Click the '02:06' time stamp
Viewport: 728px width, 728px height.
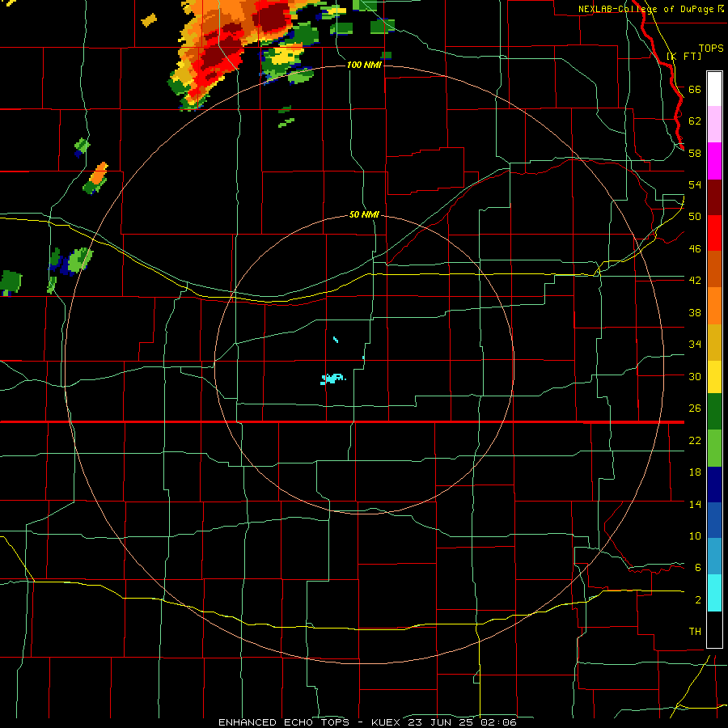[499, 722]
